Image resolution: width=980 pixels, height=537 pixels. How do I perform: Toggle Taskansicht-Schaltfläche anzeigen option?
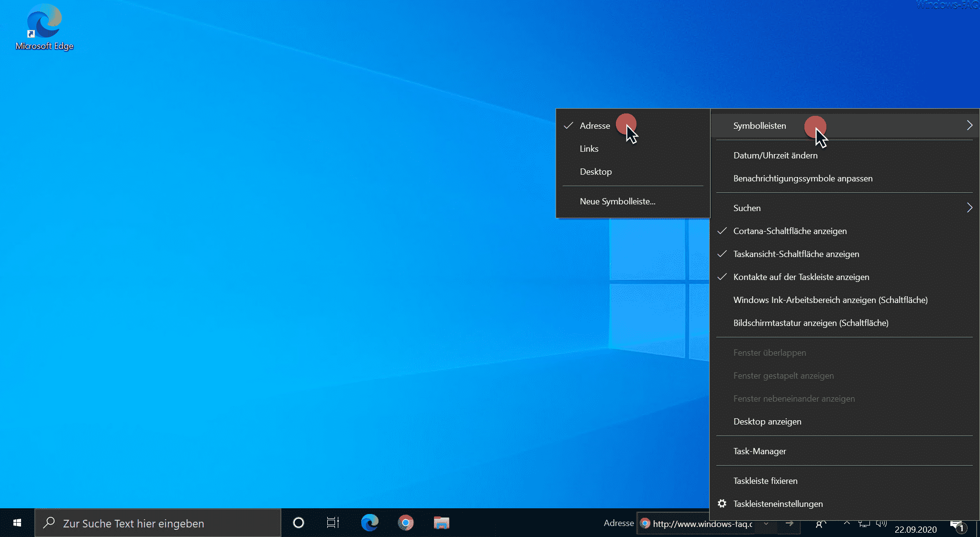point(796,253)
